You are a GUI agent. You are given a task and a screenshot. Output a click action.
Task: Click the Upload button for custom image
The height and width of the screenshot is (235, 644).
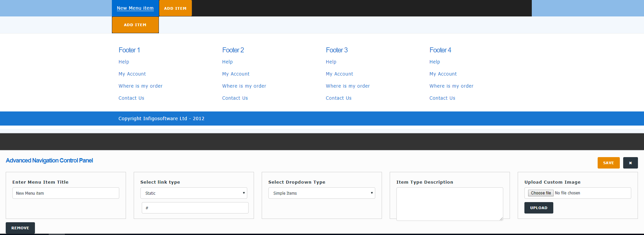coord(539,208)
